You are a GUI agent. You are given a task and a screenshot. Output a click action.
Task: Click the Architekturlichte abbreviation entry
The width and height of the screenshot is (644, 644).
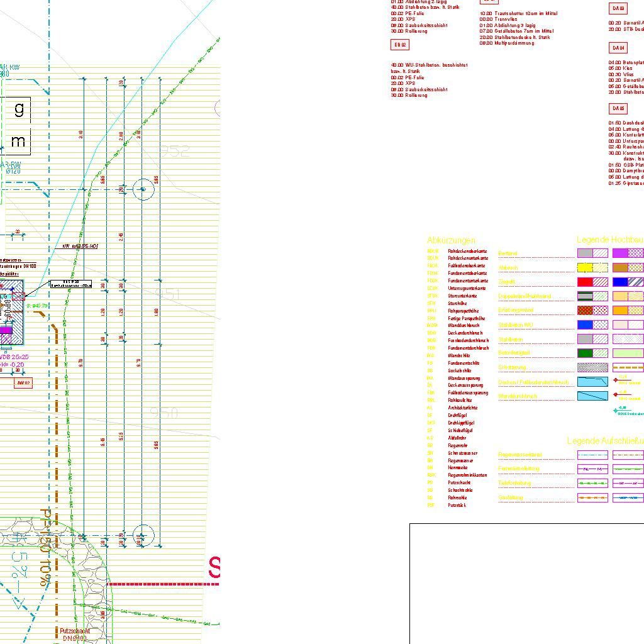(462, 408)
